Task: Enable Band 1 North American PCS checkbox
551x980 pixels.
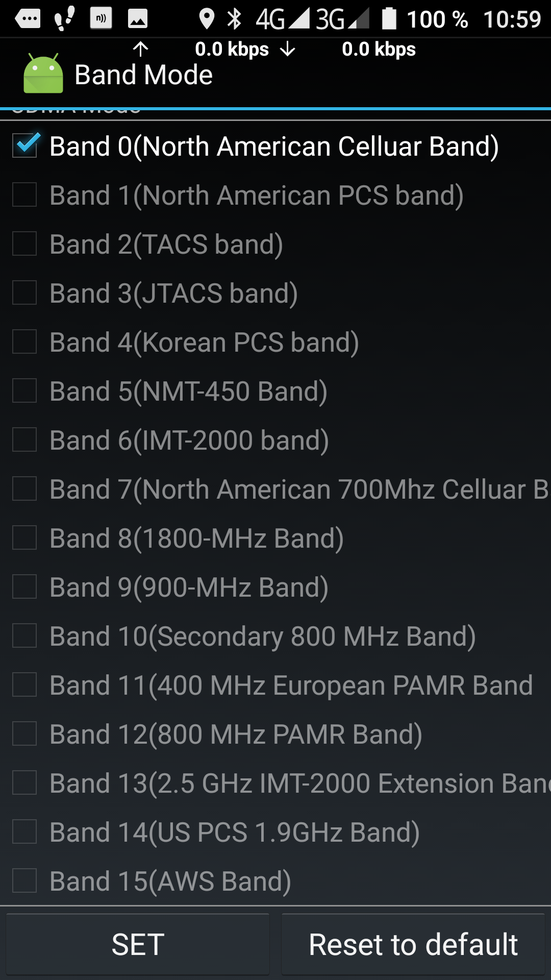Action: [25, 195]
